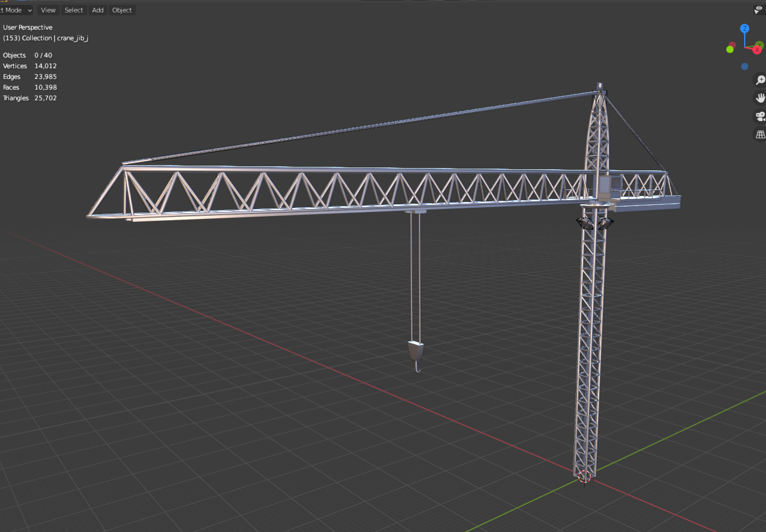Click the hand pan-view navigation icon
This screenshot has height=532, width=766.
click(760, 98)
